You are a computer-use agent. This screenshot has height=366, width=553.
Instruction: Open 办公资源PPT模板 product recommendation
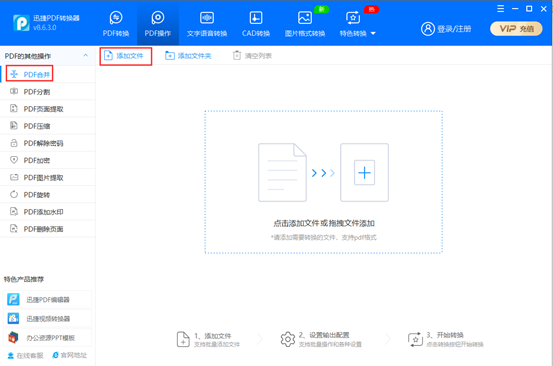click(x=48, y=338)
